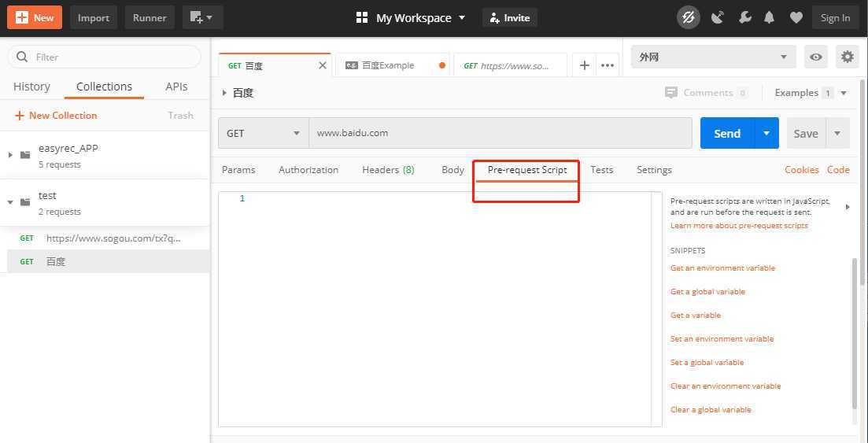Open the 外网 environment dropdown
This screenshot has width=868, height=443.
click(x=713, y=57)
